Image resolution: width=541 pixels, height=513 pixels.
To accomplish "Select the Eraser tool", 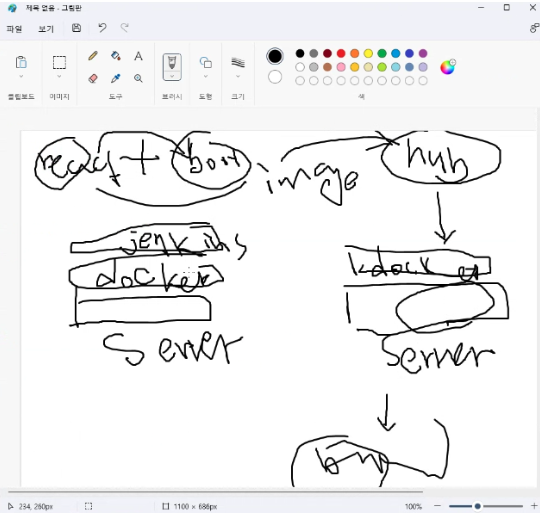I will point(93,78).
